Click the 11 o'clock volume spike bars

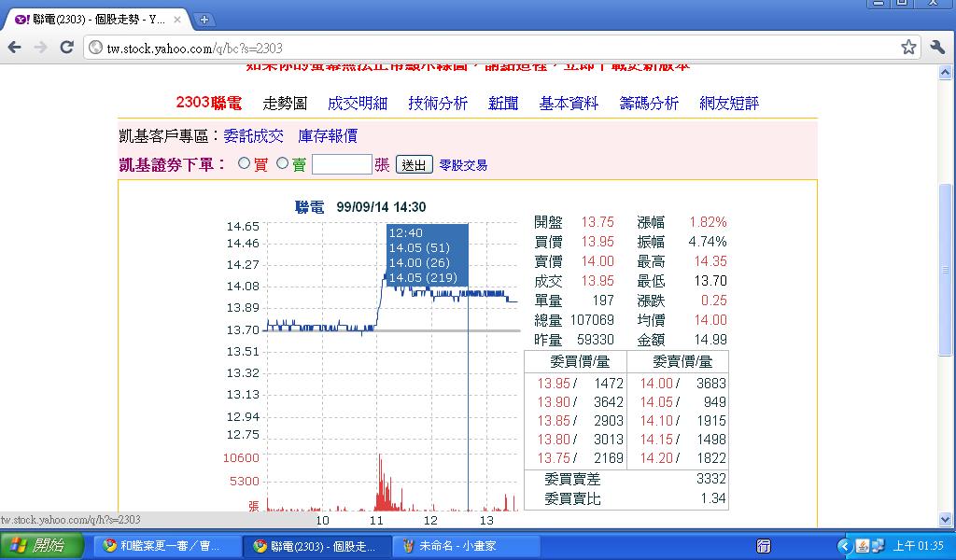pyautogui.click(x=384, y=484)
